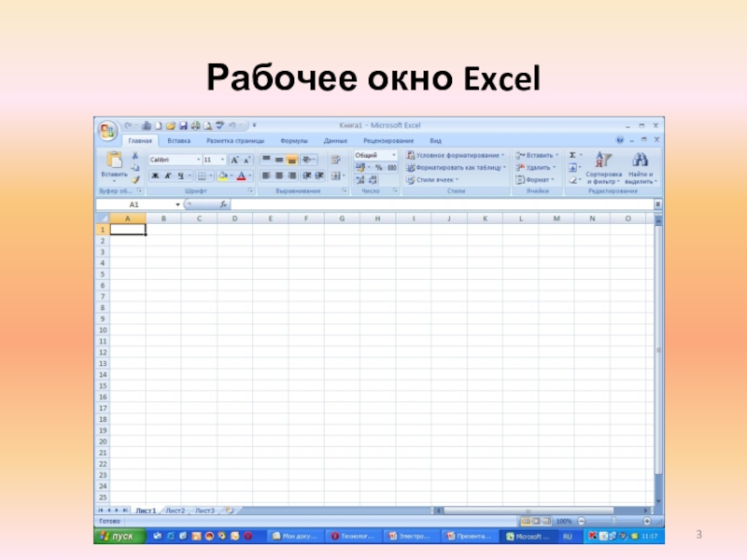Image resolution: width=747 pixels, height=560 pixels.
Task: Toggle Italic (К) formatting
Action: tap(168, 176)
